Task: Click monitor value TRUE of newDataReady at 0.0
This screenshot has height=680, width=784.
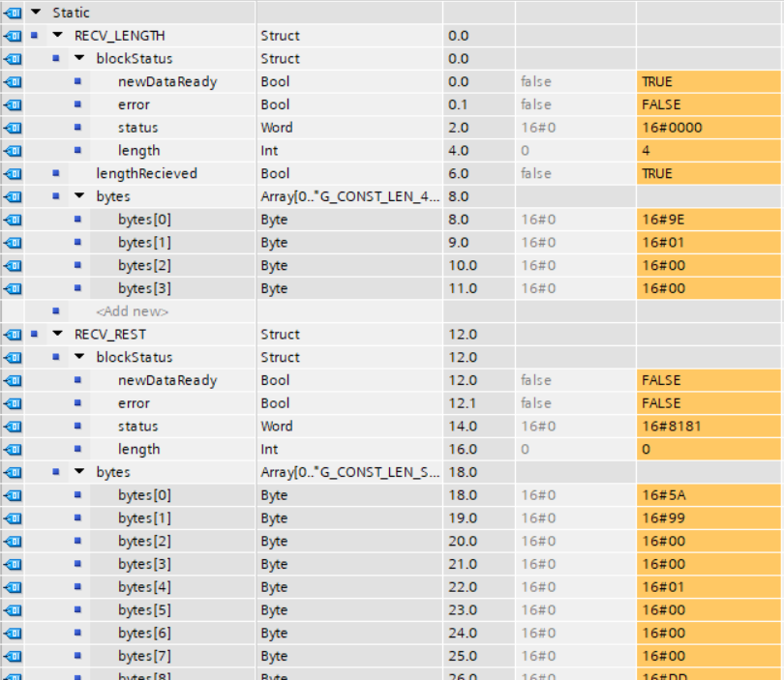Action: click(x=709, y=81)
